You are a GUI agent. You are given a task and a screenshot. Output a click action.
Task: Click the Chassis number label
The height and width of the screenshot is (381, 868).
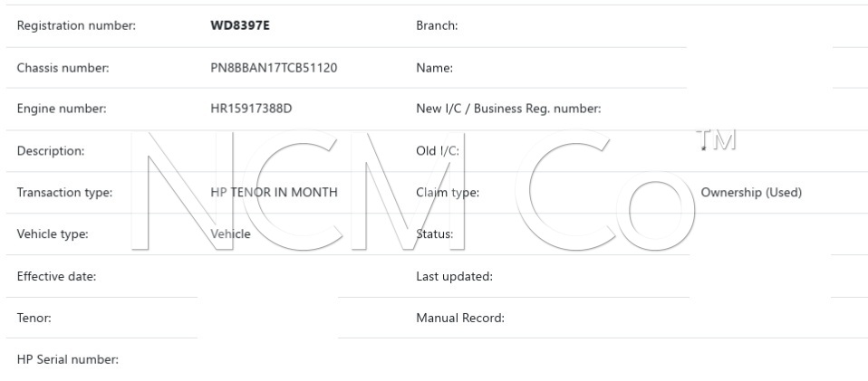coord(63,68)
